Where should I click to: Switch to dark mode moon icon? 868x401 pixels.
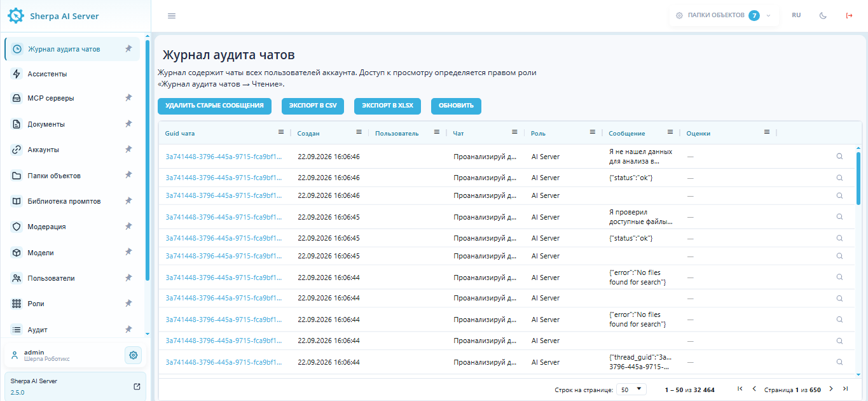point(823,16)
